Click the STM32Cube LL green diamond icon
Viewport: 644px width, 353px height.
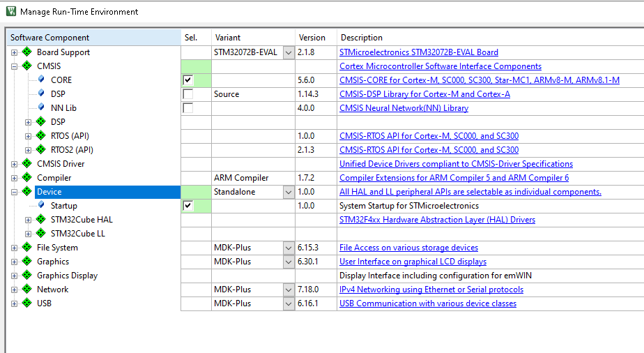pos(41,234)
